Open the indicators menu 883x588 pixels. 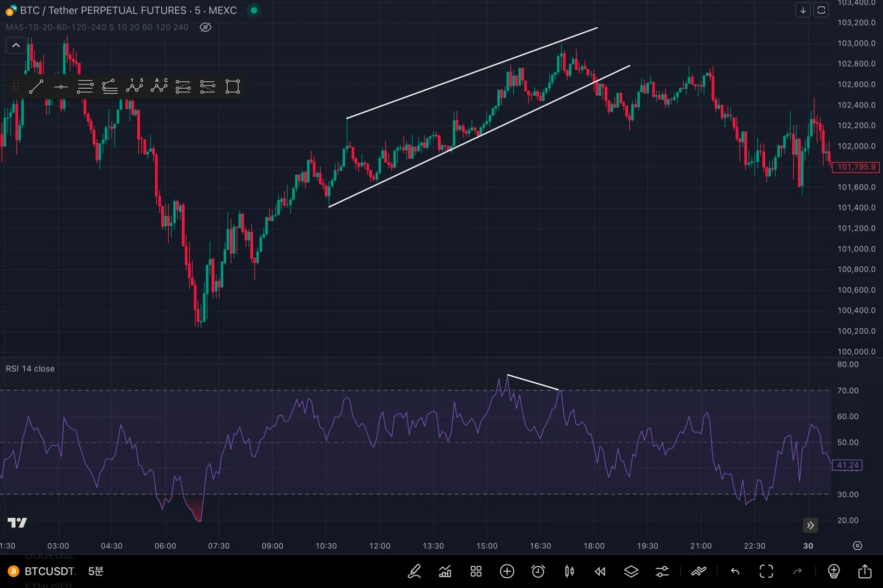445,571
